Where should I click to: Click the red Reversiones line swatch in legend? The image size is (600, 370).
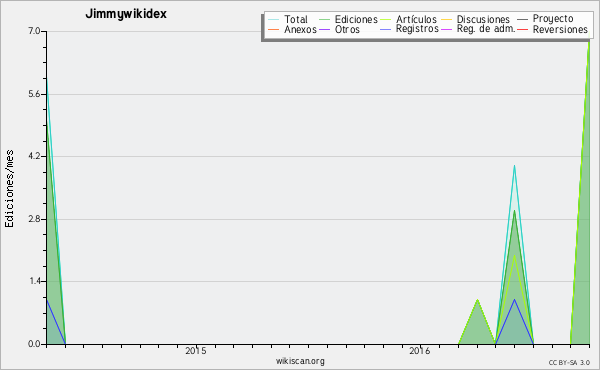(522, 29)
